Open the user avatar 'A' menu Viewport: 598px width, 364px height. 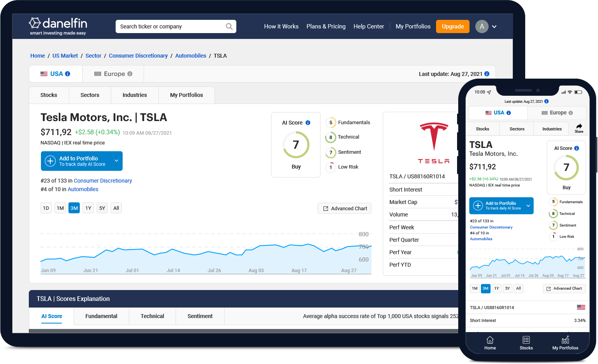tap(482, 26)
